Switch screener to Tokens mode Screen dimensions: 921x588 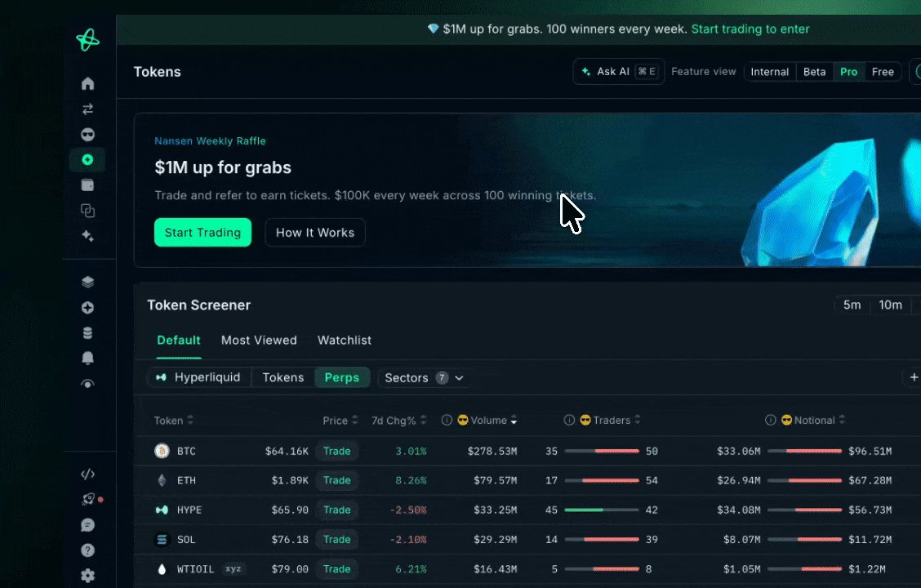[x=283, y=377]
